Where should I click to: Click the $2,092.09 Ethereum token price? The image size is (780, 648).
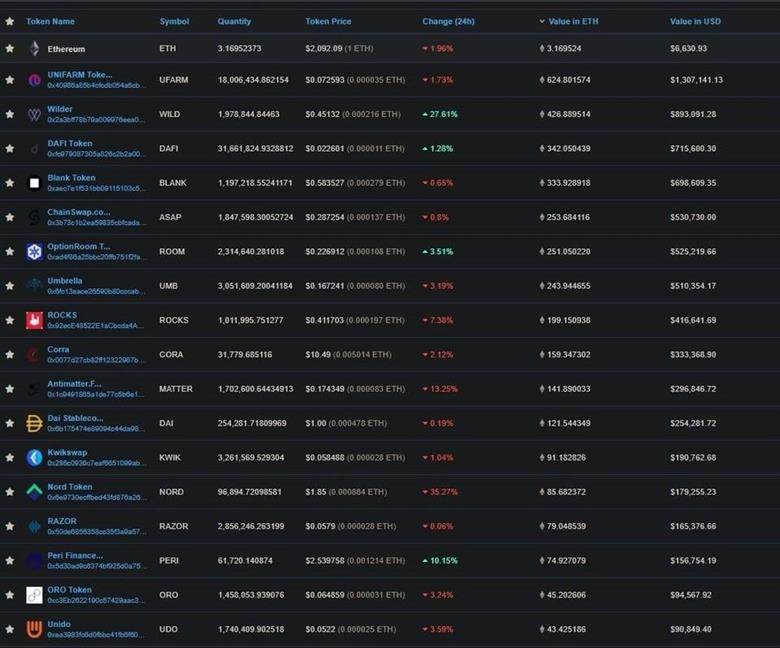(324, 48)
